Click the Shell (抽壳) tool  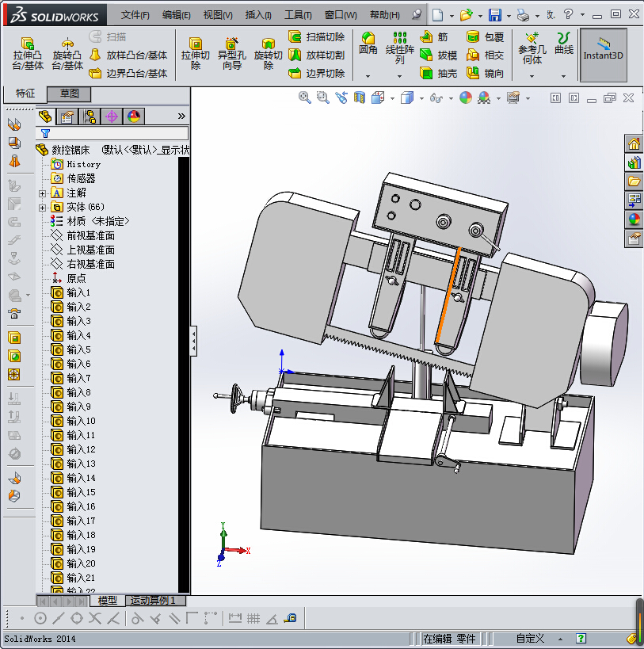tap(438, 73)
